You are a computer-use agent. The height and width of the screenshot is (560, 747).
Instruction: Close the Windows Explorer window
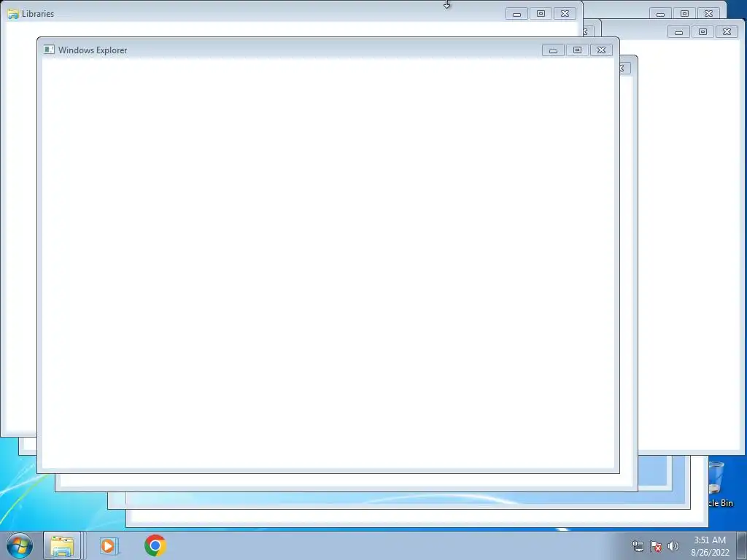click(601, 50)
